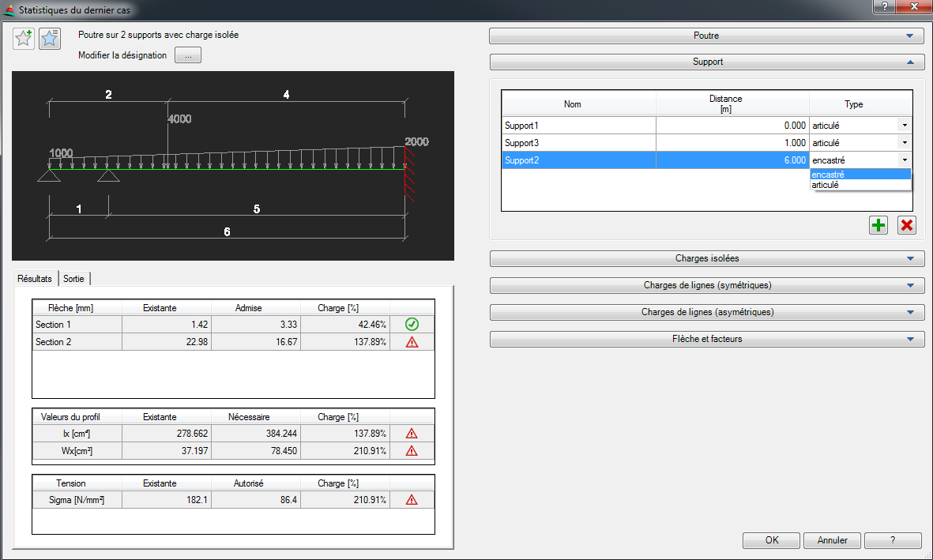This screenshot has height=560, width=933.
Task: Open the Support1 type dropdown
Action: click(904, 126)
